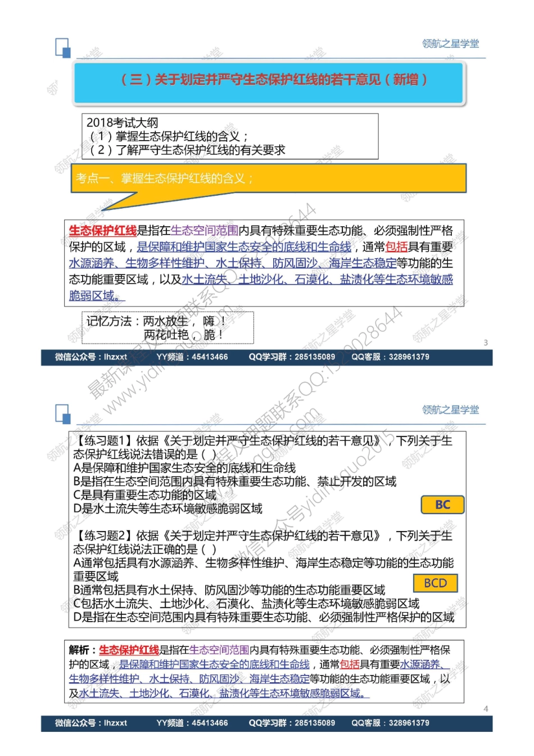
Task: Click the yellow BC answer box
Action: pos(443,505)
